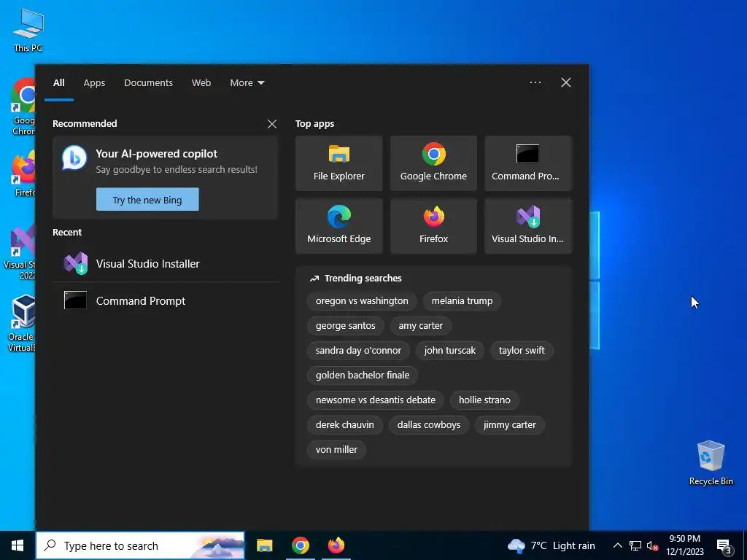Open File Explorer from the taskbar
This screenshot has height=560, width=747.
pyautogui.click(x=264, y=545)
